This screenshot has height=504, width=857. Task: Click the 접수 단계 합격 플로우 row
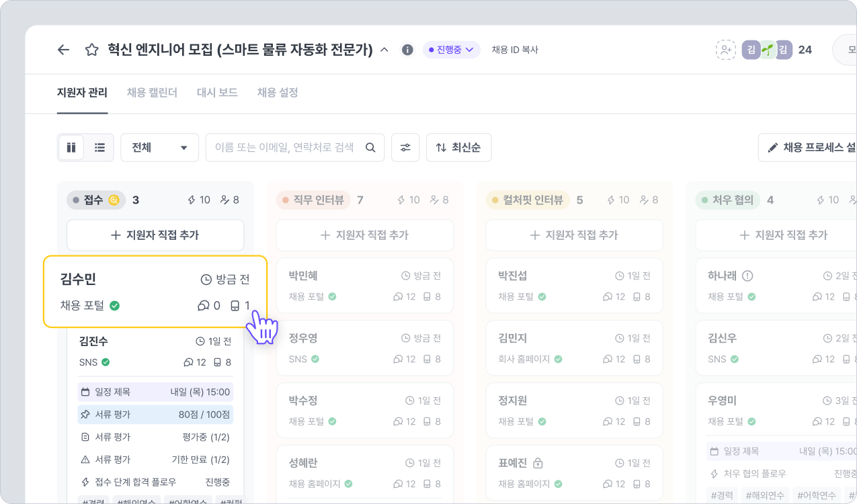pyautogui.click(x=155, y=482)
